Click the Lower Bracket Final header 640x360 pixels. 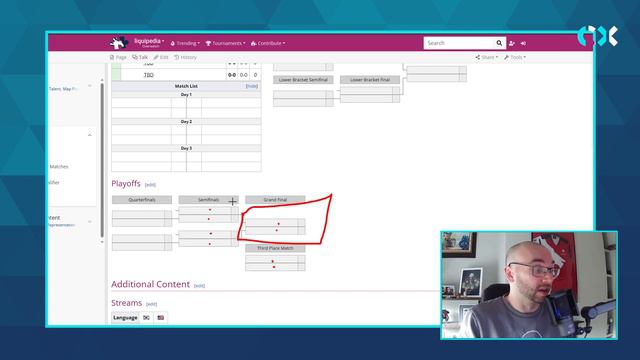(x=370, y=80)
